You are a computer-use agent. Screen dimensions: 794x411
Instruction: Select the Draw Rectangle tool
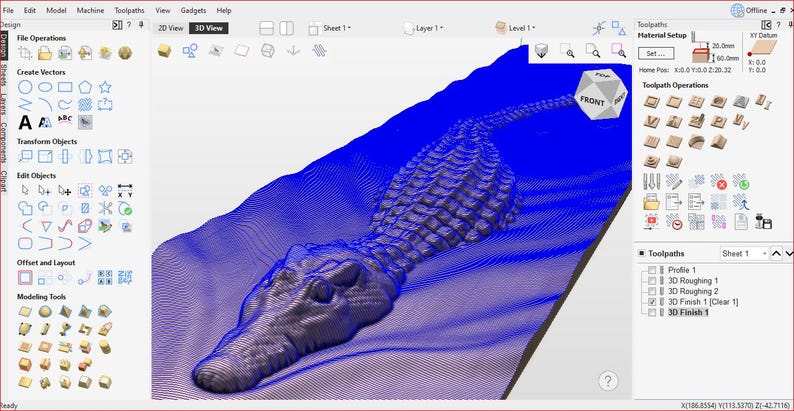pyautogui.click(x=65, y=87)
